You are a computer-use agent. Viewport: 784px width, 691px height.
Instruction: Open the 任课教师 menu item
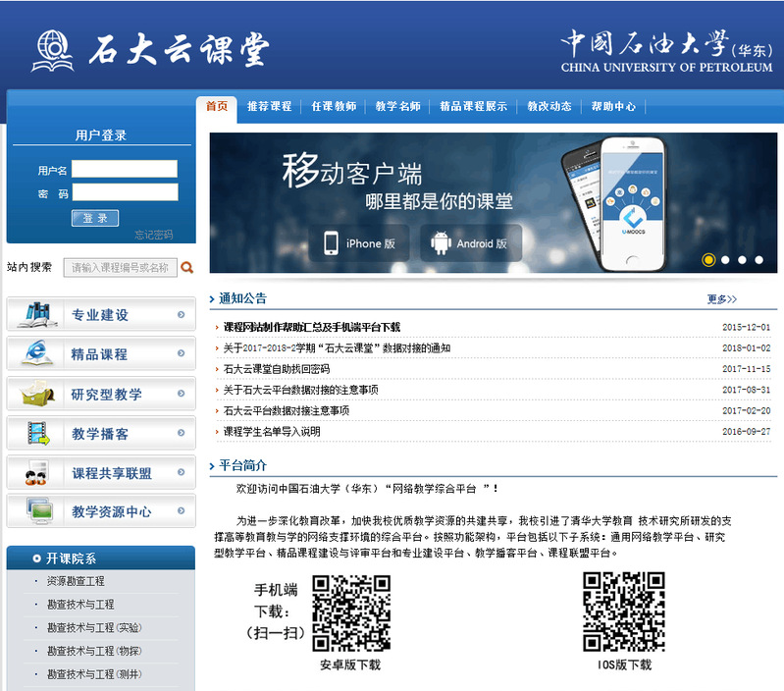[x=334, y=106]
